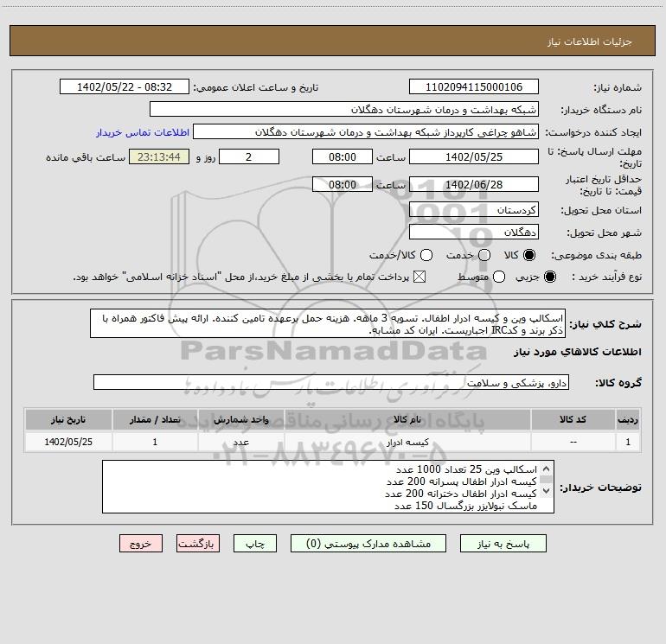The width and height of the screenshot is (666, 644).
Task: Click the line ماسک نبولایزر بزرگسال 150 عدد
Action: tap(465, 506)
